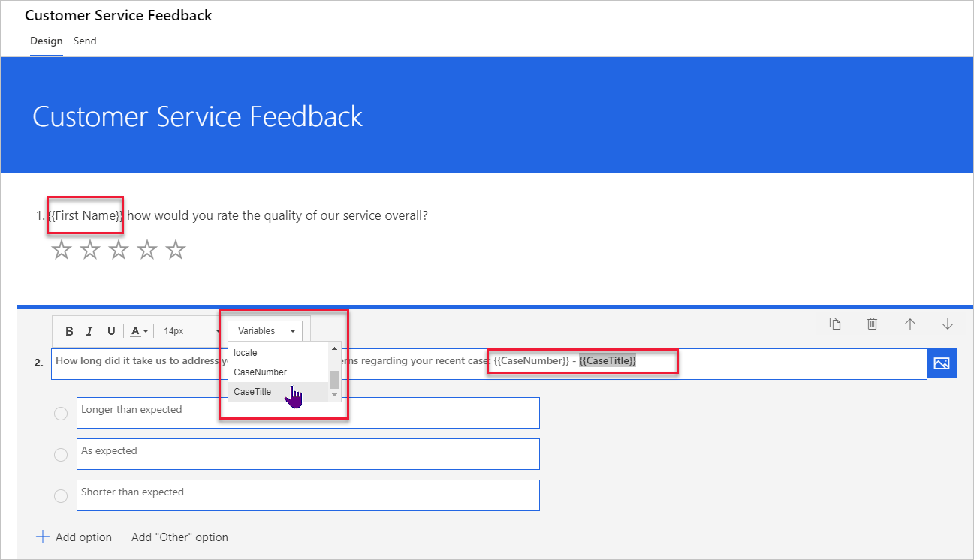974x560 pixels.
Task: Select the locale variable
Action: (278, 352)
